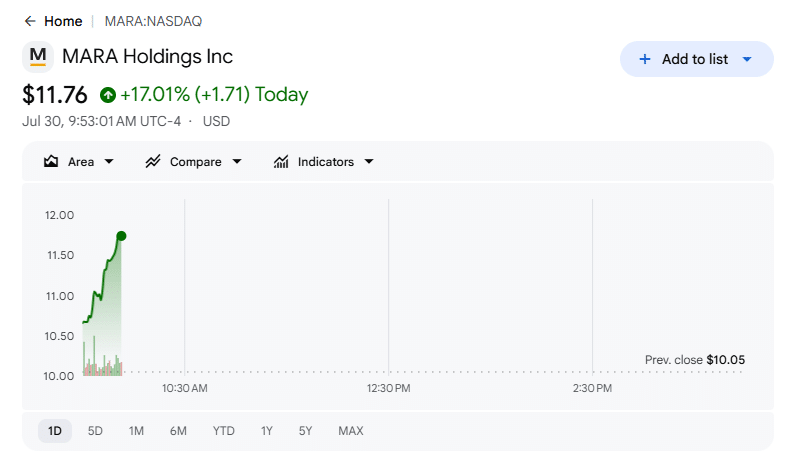Screen dimensions: 796x461
Task: Switch to the 5D time range
Action: click(95, 431)
